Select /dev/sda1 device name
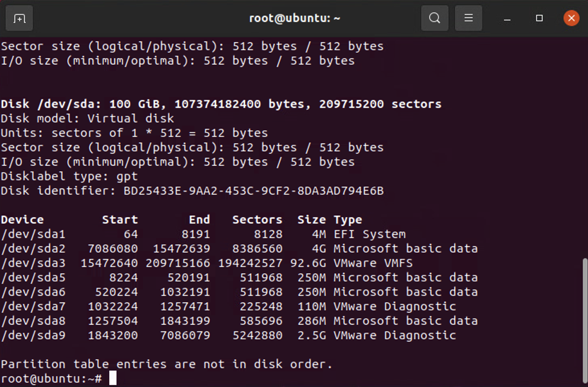The width and height of the screenshot is (588, 387). point(33,234)
